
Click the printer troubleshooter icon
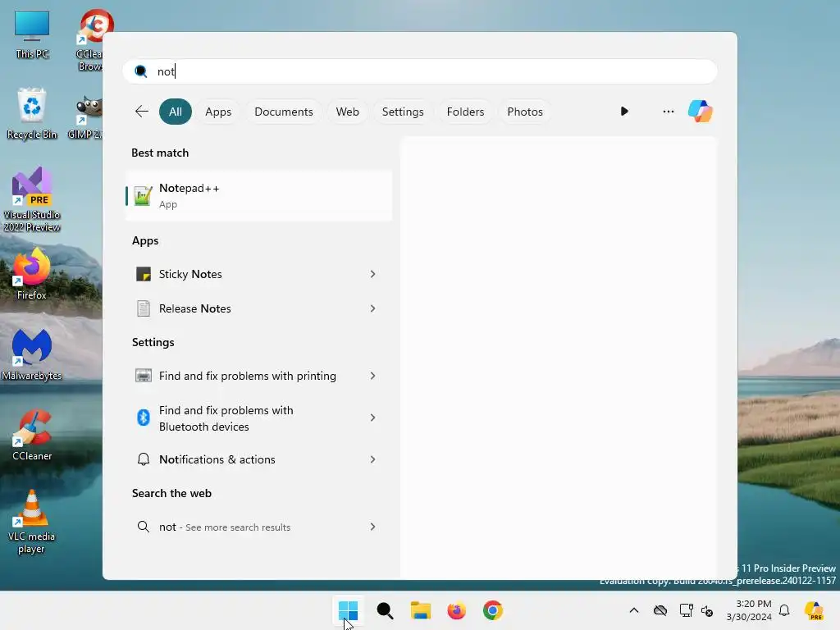click(143, 376)
